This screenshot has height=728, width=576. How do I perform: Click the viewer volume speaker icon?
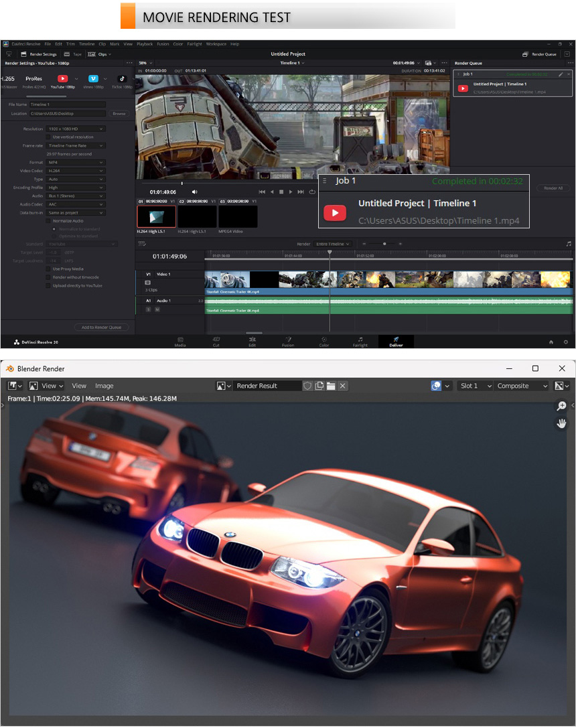coord(195,192)
